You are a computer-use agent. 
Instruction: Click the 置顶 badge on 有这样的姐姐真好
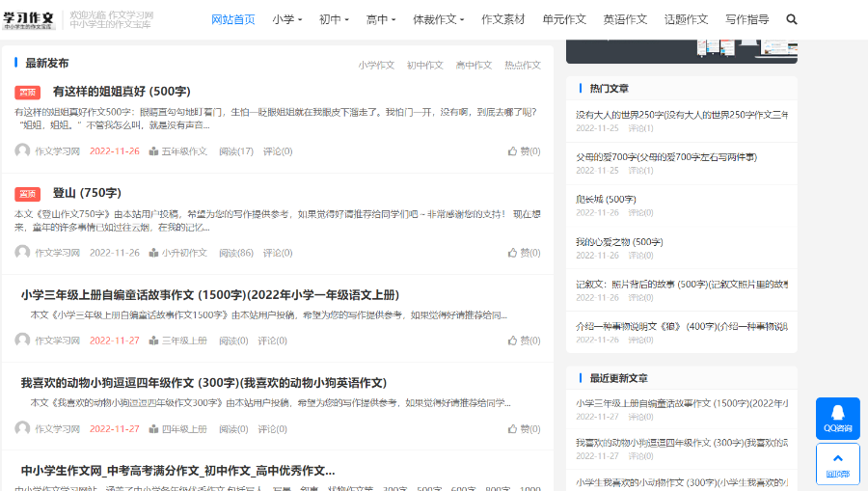(x=28, y=93)
